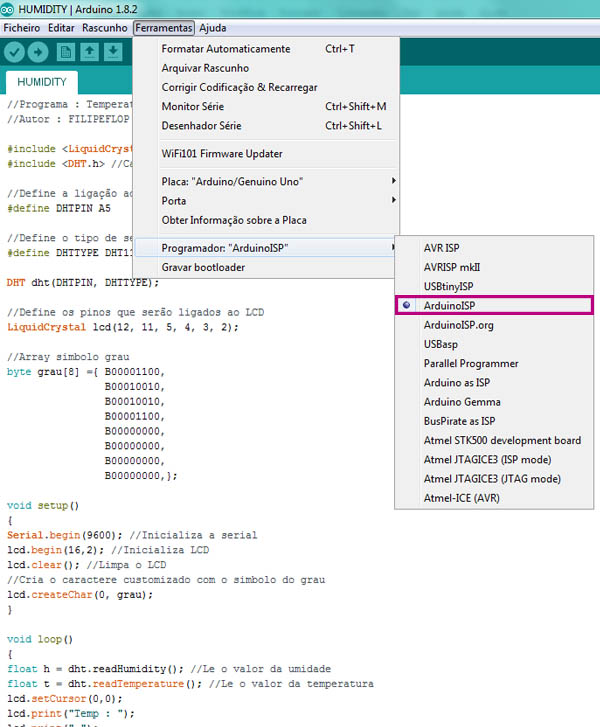600x727 pixels.
Task: Choose AVRISP mkII programmer
Action: [x=494, y=268]
